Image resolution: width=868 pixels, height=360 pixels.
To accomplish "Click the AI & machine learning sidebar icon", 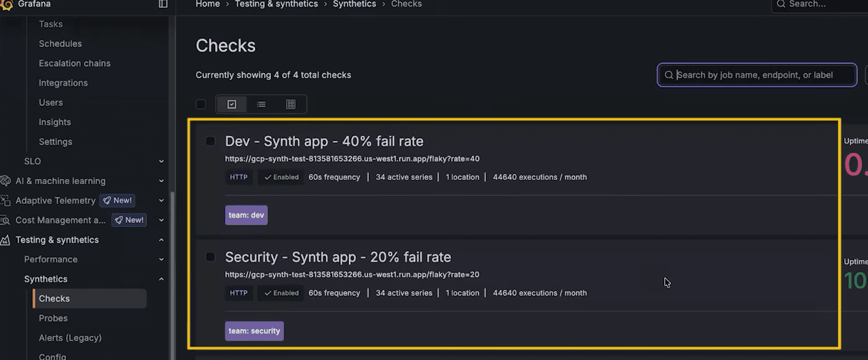I will pos(5,181).
